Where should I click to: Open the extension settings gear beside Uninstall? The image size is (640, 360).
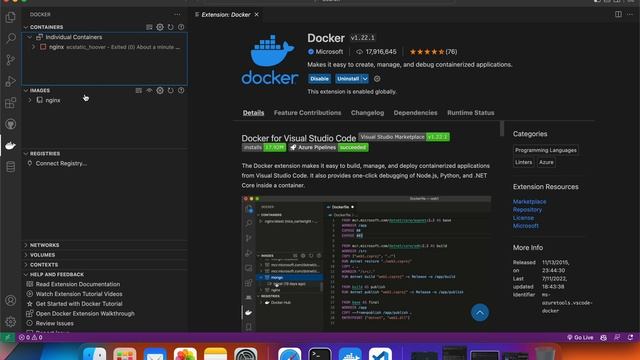[377, 79]
